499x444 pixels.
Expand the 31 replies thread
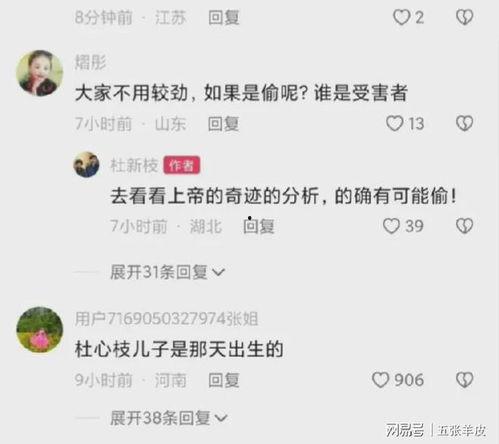click(168, 272)
